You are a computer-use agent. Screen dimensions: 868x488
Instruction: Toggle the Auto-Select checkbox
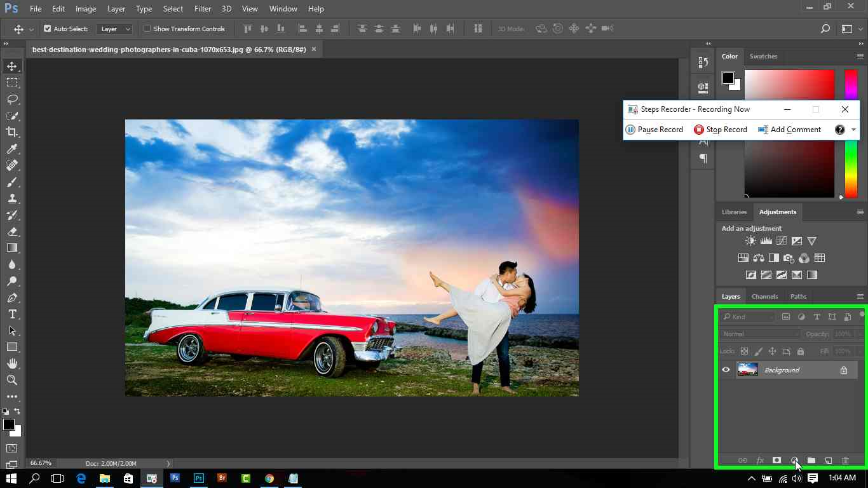click(47, 29)
